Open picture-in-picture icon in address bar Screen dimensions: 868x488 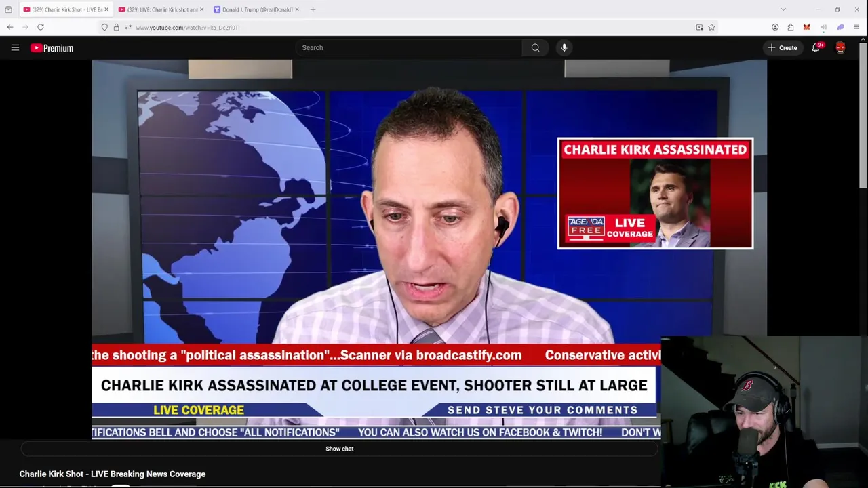699,27
